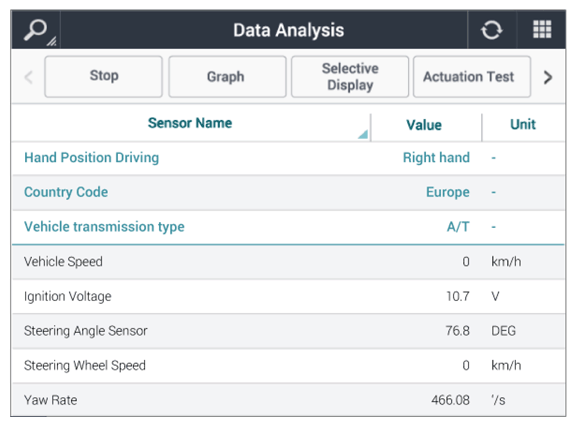Sort using Sensor Name triangle indicator
This screenshot has width=576, height=426.
pyautogui.click(x=363, y=134)
